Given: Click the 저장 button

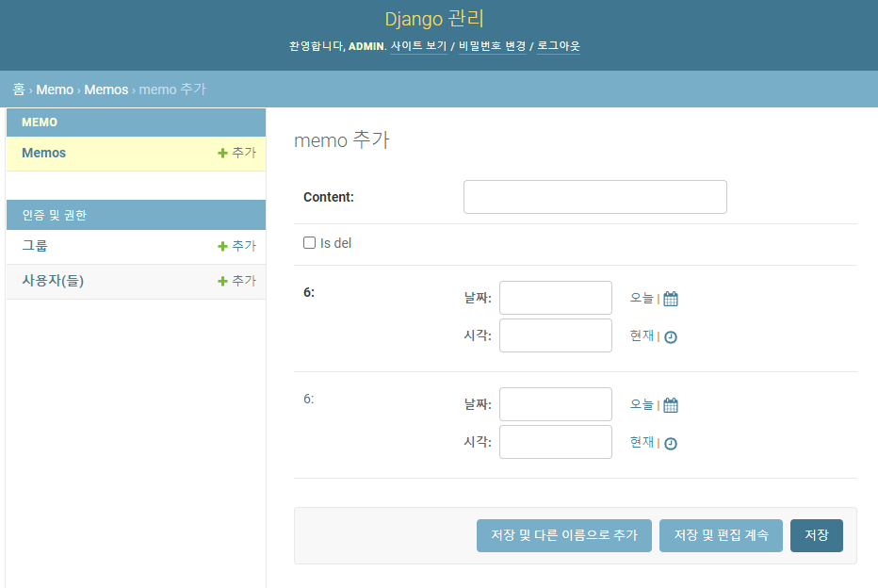Looking at the screenshot, I should point(817,535).
